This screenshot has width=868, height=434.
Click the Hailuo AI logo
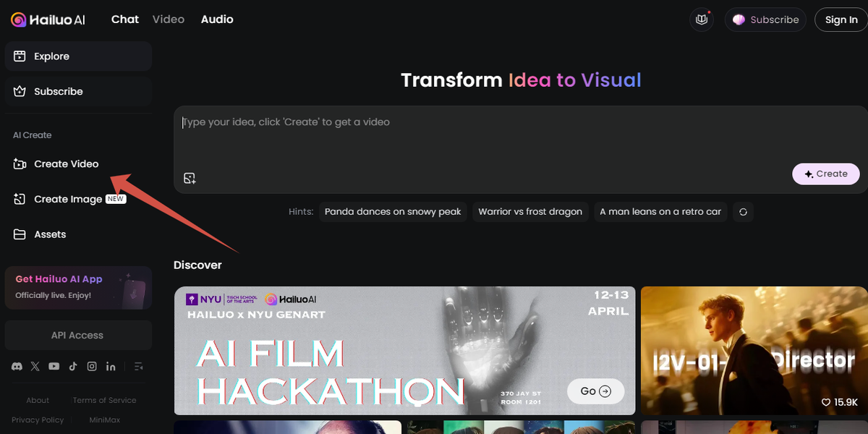48,20
